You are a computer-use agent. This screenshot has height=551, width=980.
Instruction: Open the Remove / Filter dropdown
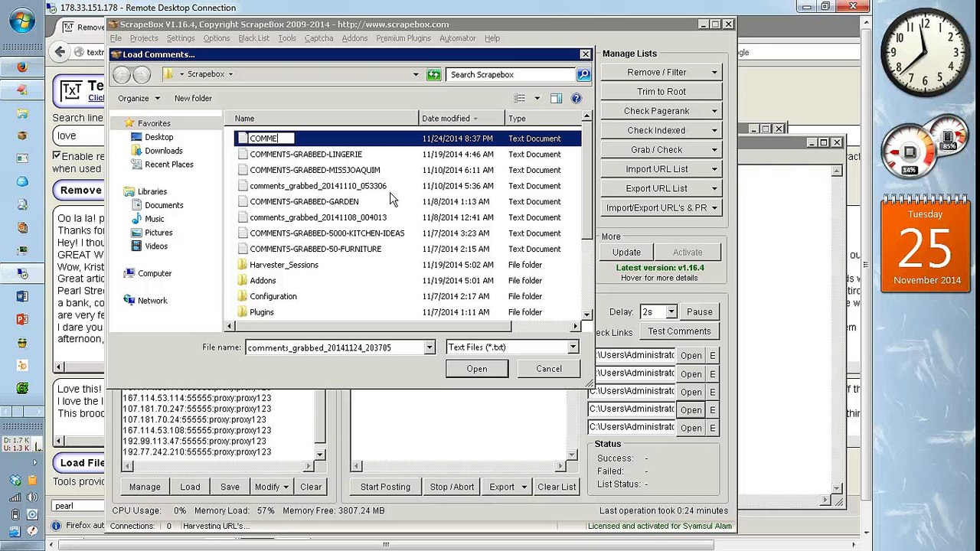pos(714,72)
